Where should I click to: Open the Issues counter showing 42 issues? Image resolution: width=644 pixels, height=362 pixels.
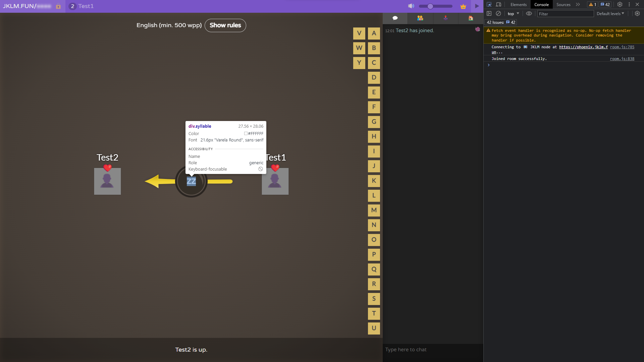pyautogui.click(x=605, y=4)
